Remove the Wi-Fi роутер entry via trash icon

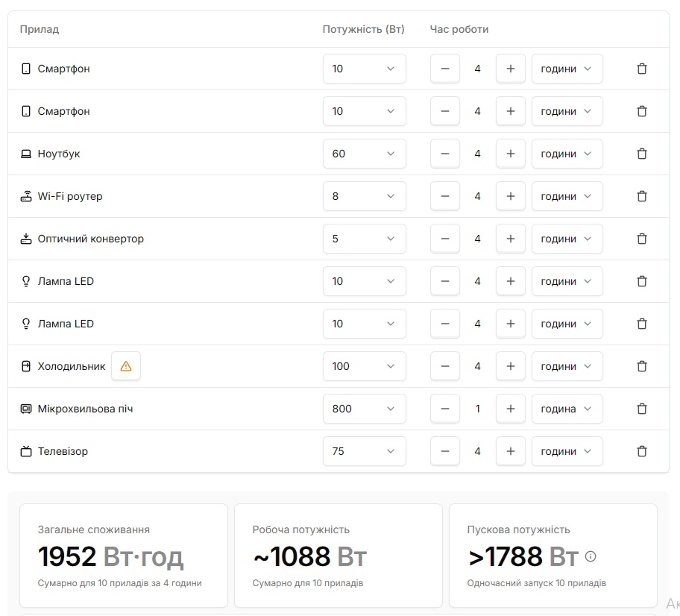641,196
